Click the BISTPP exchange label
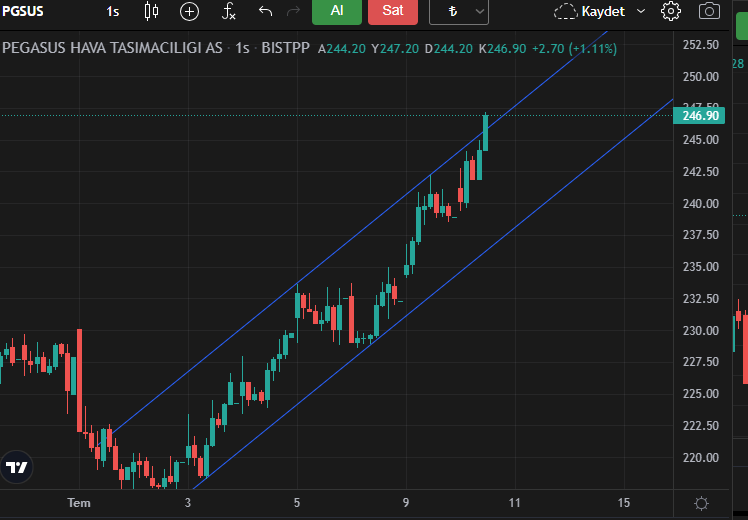748x520 pixels. pos(285,48)
